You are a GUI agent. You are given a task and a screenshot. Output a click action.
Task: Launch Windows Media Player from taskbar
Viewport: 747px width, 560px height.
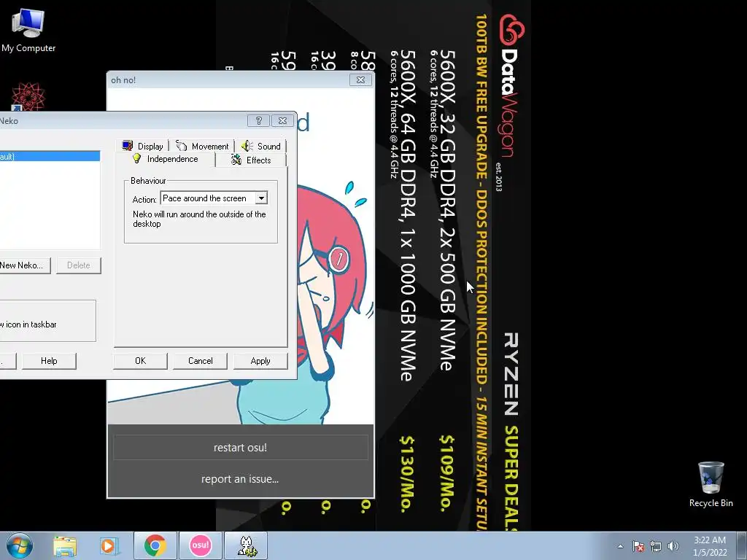click(x=109, y=545)
